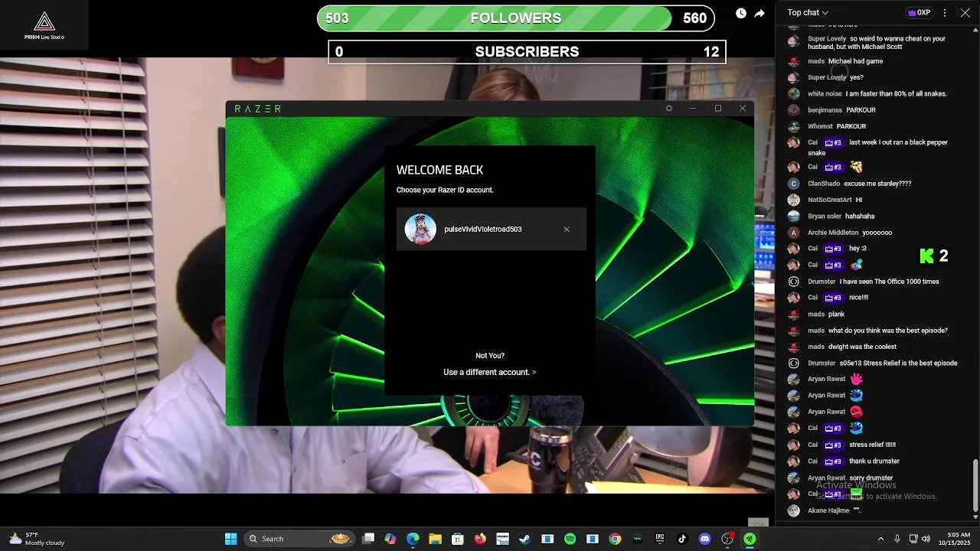
Task: Open Firefox from taskbar
Action: (480, 539)
